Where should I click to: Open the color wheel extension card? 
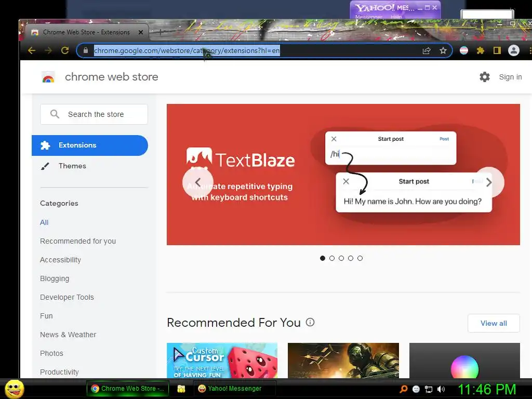click(x=464, y=361)
